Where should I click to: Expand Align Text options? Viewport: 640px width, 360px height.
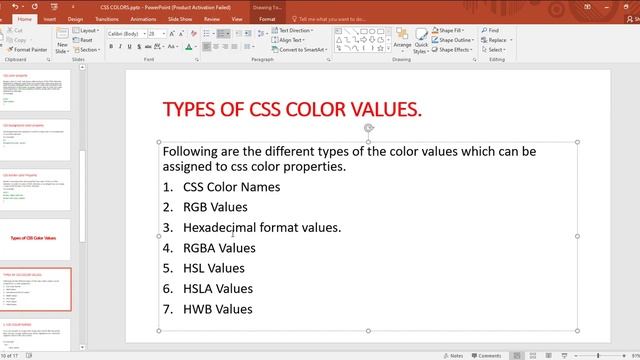tap(288, 40)
